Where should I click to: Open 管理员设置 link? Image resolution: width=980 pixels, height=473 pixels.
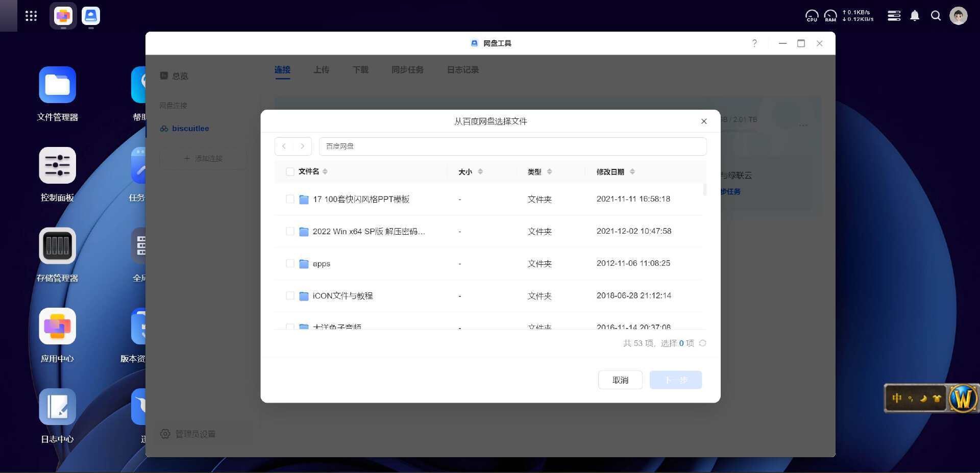tap(195, 434)
